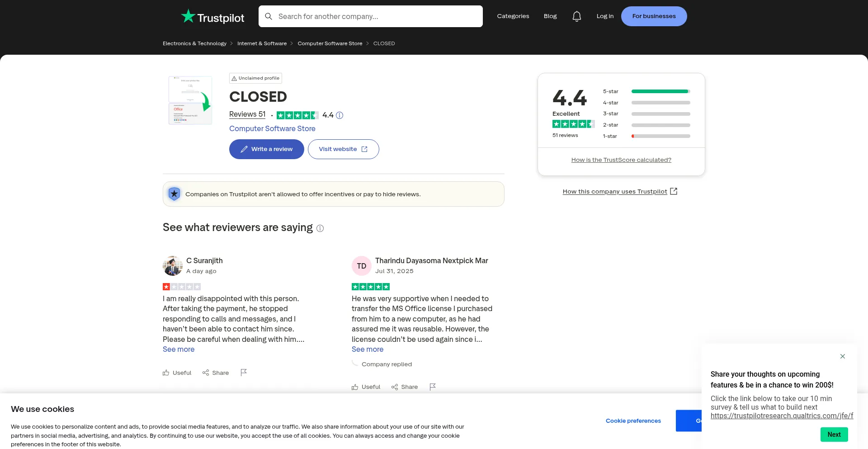Expand C Suranjith's review with See more
868x449 pixels.
point(178,349)
